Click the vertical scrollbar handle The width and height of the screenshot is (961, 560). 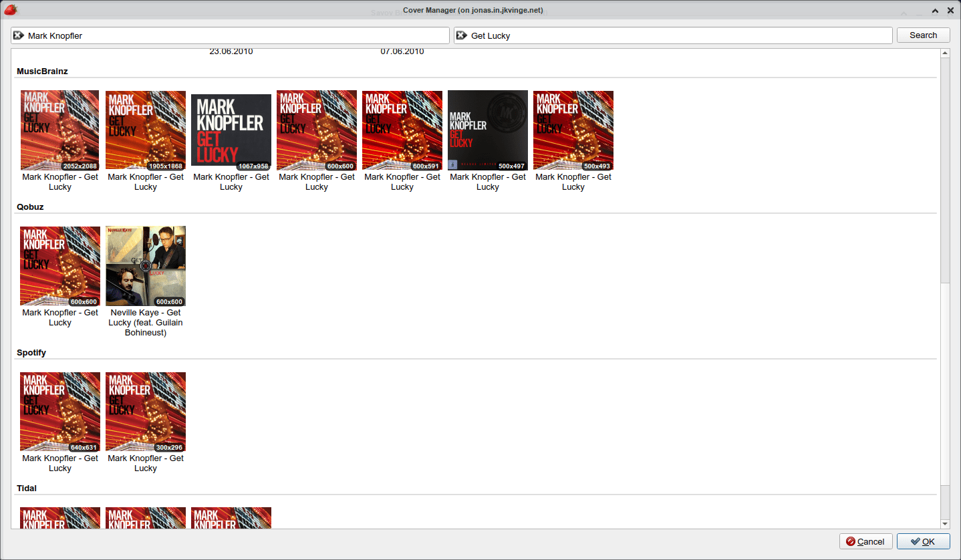[x=945, y=170]
